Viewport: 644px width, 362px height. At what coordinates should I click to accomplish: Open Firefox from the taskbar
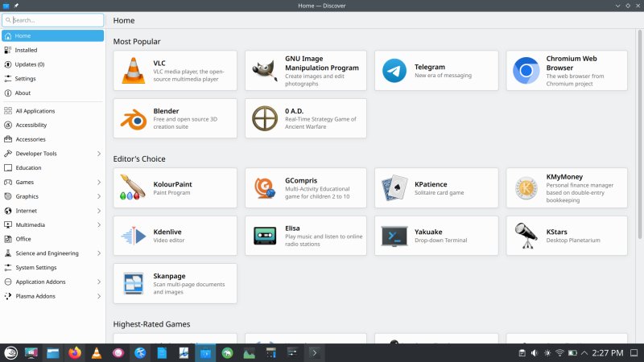pos(75,353)
